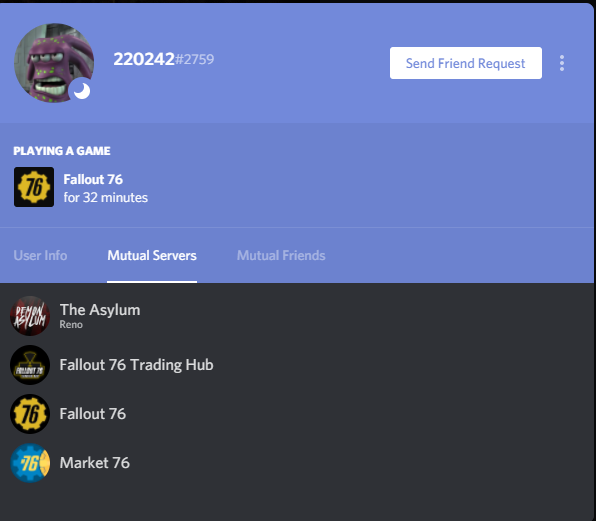This screenshot has width=596, height=521.
Task: Open The Asylum server name
Action: pyautogui.click(x=100, y=310)
